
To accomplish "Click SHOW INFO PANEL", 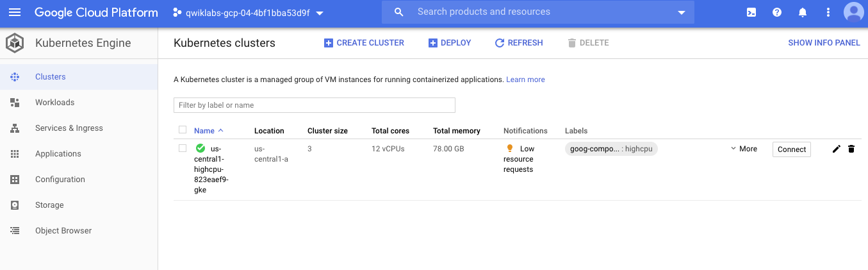I will [x=824, y=43].
